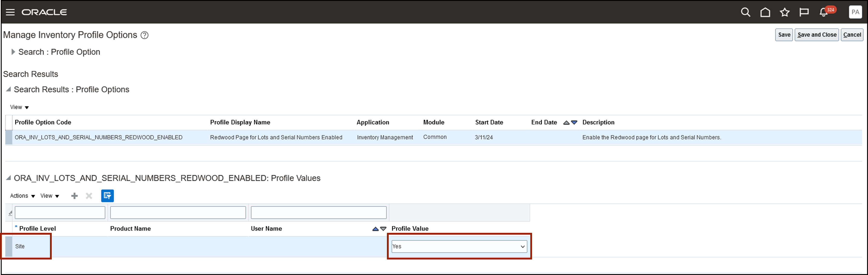Click the User Name column header
868x275 pixels.
(x=266, y=228)
